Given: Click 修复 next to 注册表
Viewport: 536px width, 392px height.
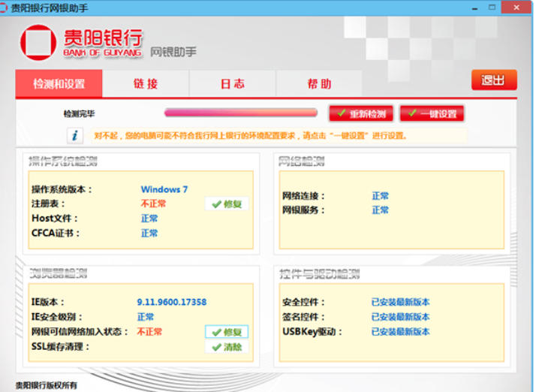Looking at the screenshot, I should pos(227,204).
